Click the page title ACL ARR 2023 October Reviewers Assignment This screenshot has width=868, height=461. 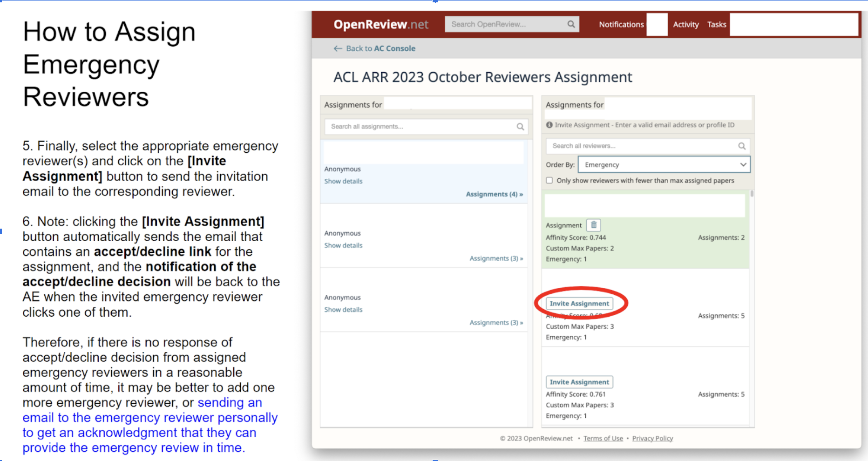coord(482,77)
